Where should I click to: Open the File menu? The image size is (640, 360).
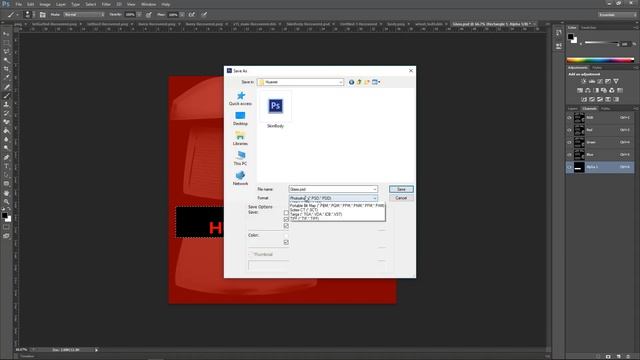18,4
